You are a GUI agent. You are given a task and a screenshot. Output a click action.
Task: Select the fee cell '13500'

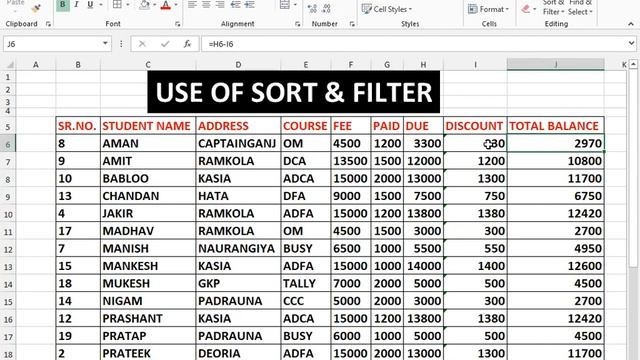click(x=351, y=161)
